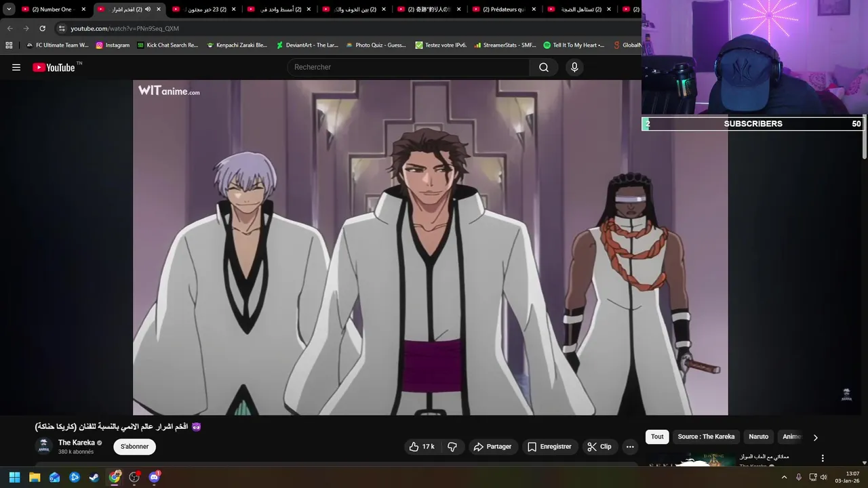This screenshot has width=868, height=488.
Task: Click the magnifier search button
Action: coord(544,67)
